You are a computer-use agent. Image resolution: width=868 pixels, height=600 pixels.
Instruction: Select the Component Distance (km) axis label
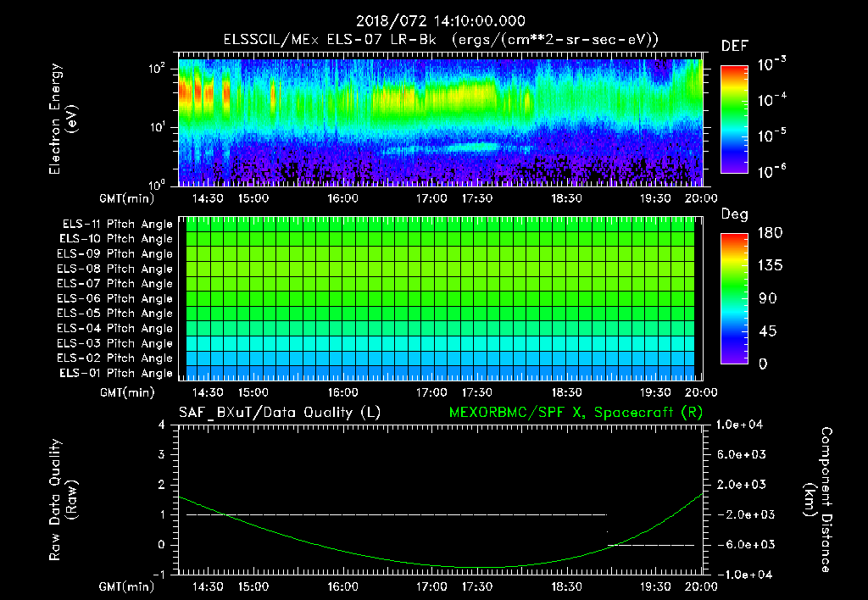818,500
